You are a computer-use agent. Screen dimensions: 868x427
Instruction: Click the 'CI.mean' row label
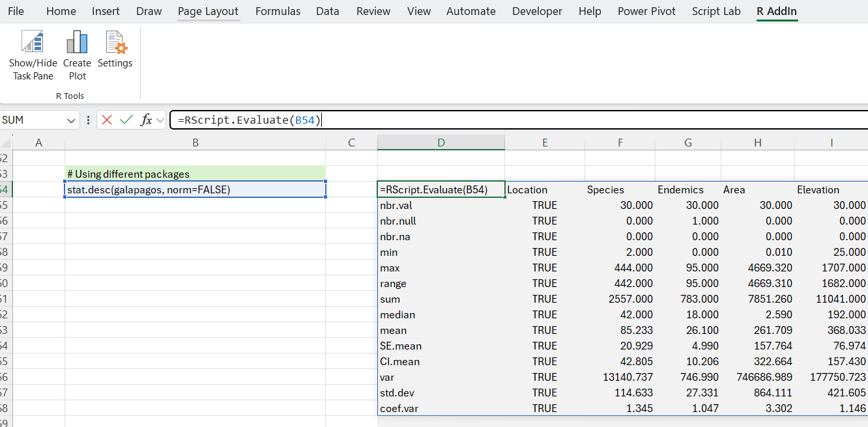point(441,361)
